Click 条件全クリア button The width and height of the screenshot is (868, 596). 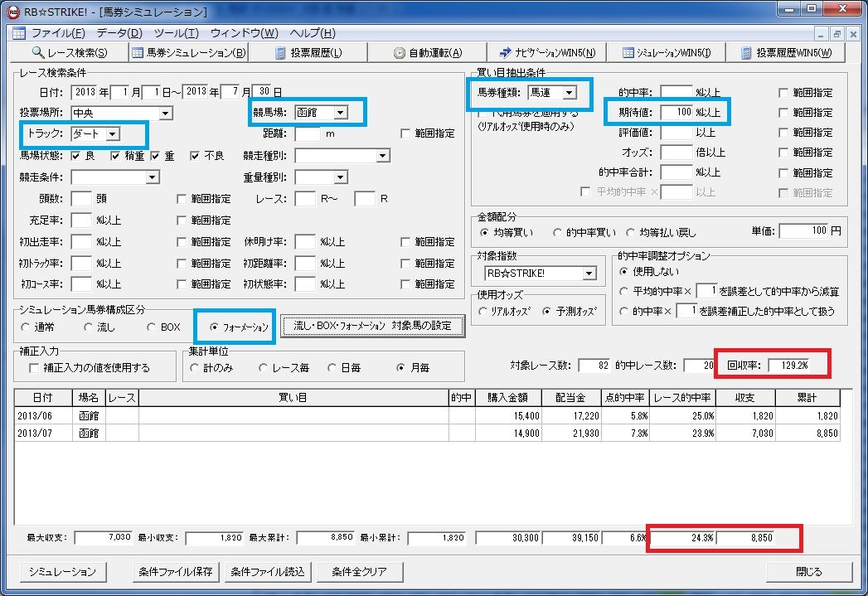pyautogui.click(x=360, y=572)
